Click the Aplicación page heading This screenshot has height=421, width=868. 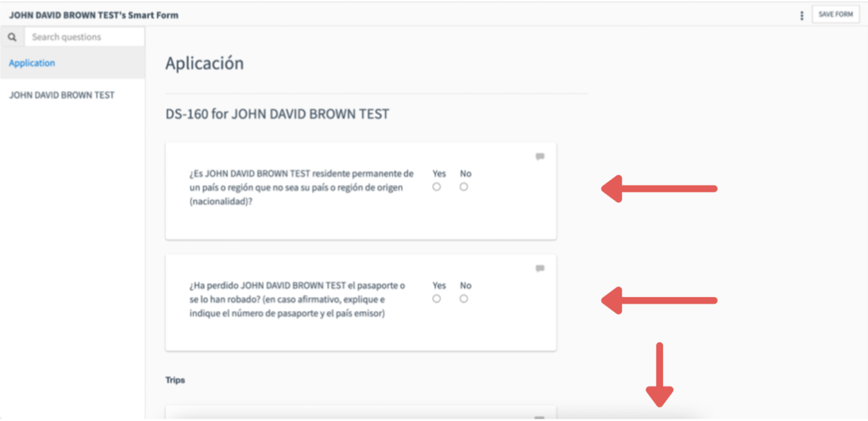tap(204, 64)
